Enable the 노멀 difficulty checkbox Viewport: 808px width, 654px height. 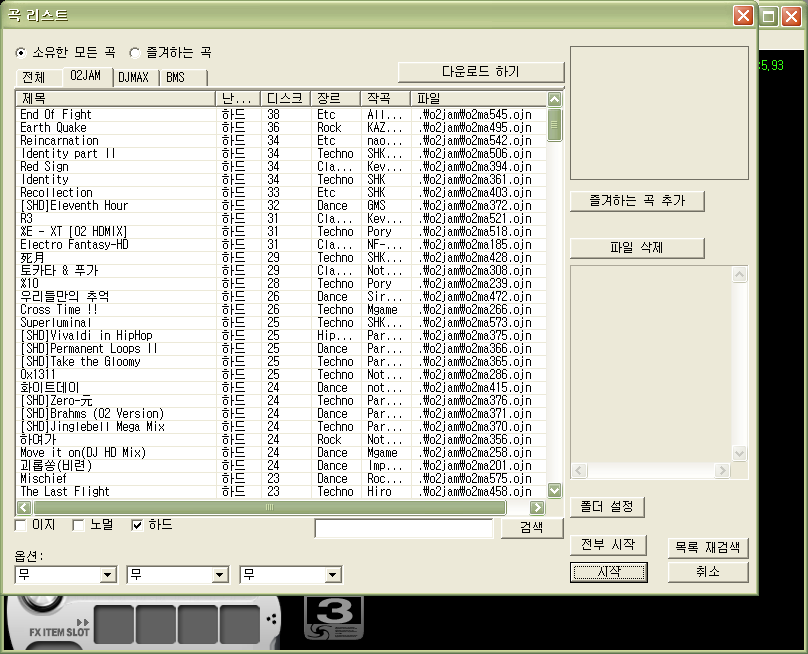[x=79, y=525]
